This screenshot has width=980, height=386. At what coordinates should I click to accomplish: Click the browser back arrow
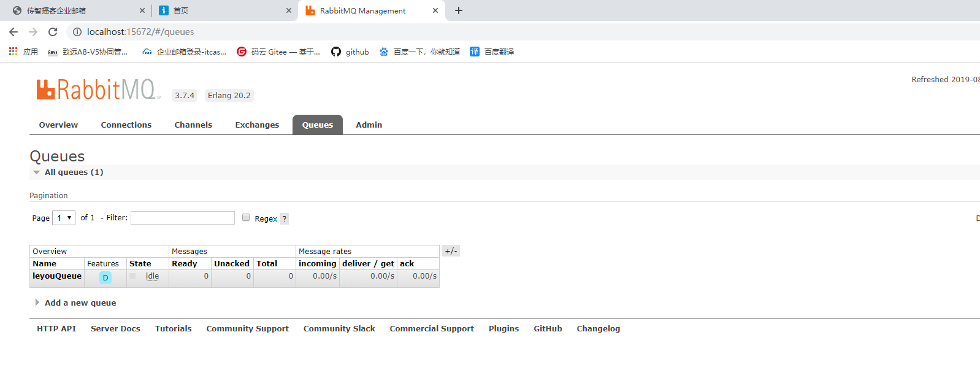click(x=13, y=32)
